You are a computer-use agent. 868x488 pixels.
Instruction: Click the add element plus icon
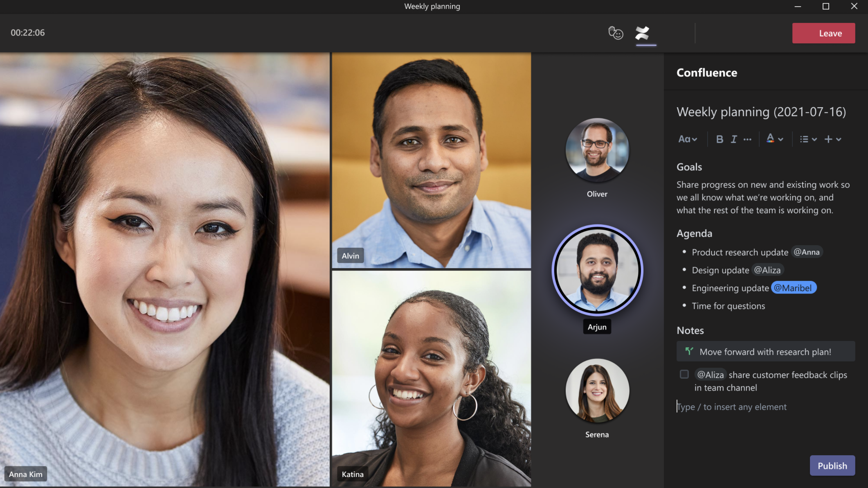[828, 139]
